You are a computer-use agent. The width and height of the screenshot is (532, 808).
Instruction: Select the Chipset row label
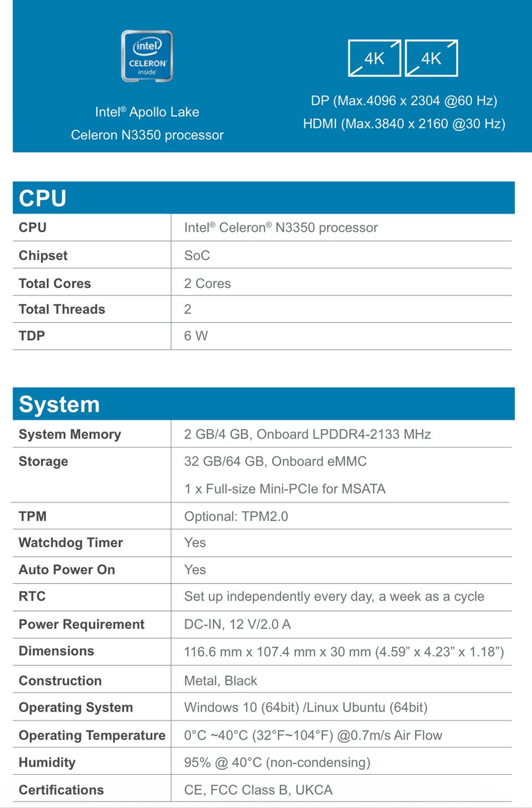tap(43, 256)
